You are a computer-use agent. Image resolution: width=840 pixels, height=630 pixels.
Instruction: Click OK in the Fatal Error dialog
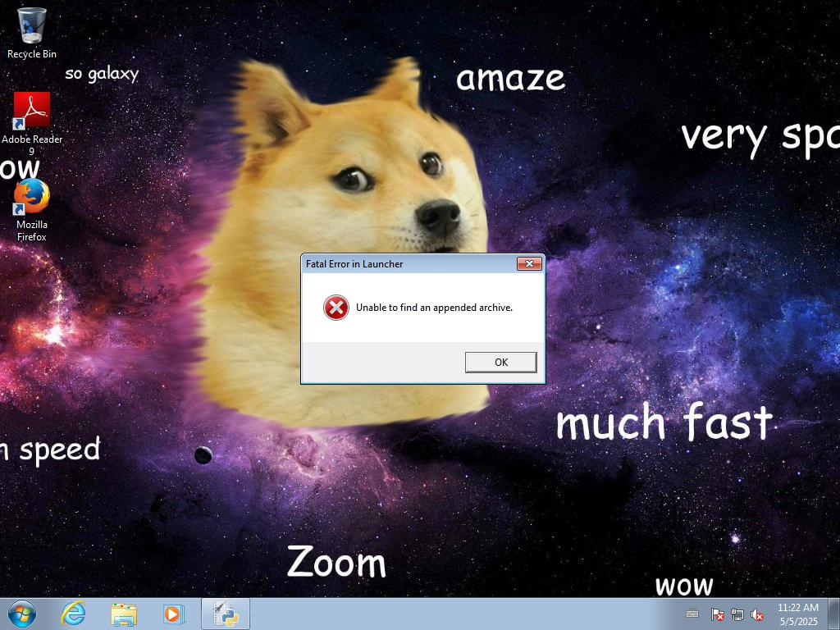click(x=501, y=362)
